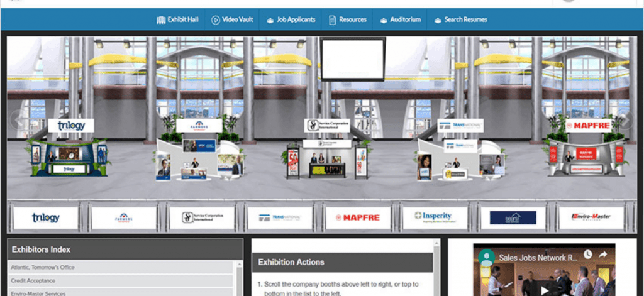
Task: Click the Search Resumes icon
Action: coord(436,19)
